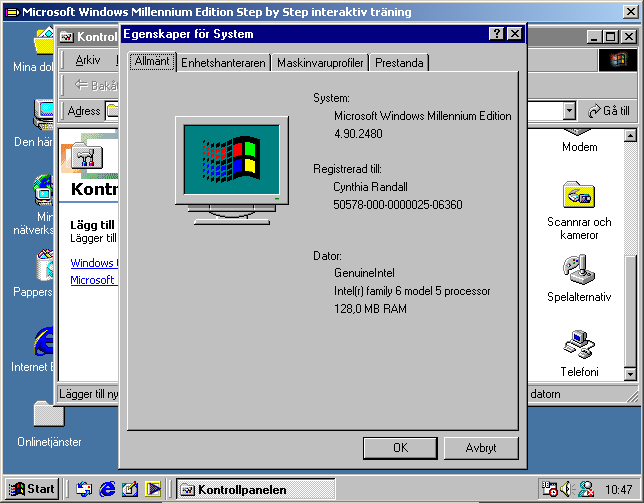Select the Onlinetjänster desktop folder

(49, 414)
